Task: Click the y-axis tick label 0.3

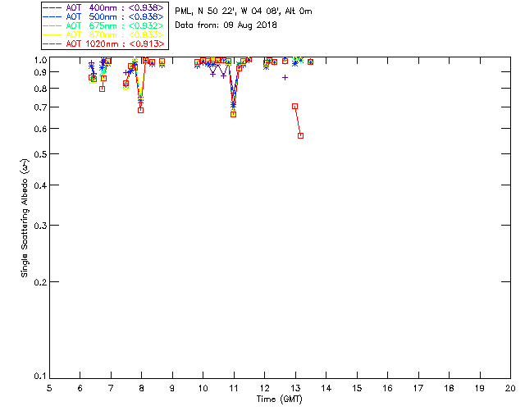Action: 40,226
